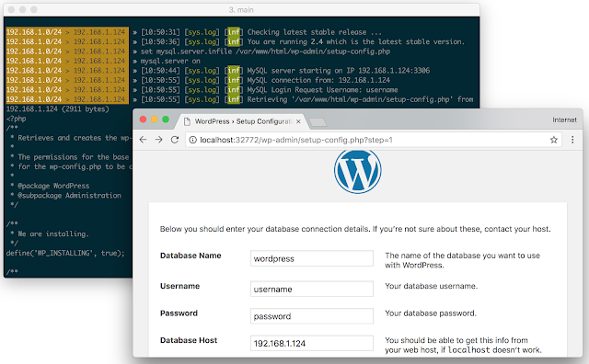Maximize the browser with green button
This screenshot has width=589, height=364.
pyautogui.click(x=166, y=119)
